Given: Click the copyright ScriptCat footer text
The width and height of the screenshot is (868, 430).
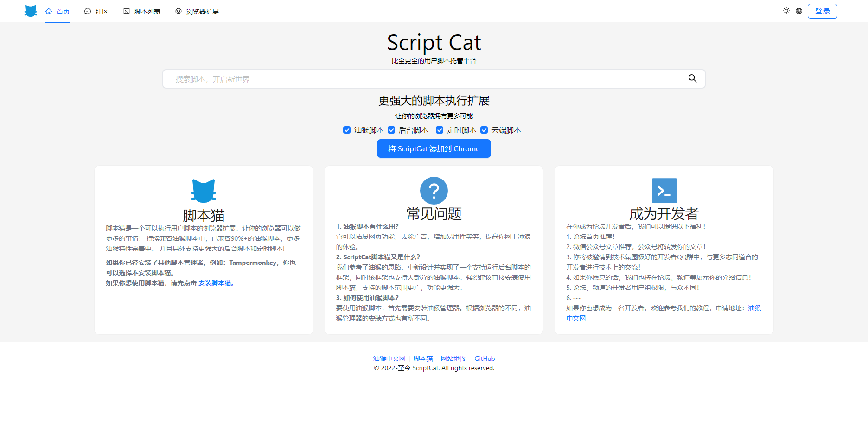Looking at the screenshot, I should [434, 368].
